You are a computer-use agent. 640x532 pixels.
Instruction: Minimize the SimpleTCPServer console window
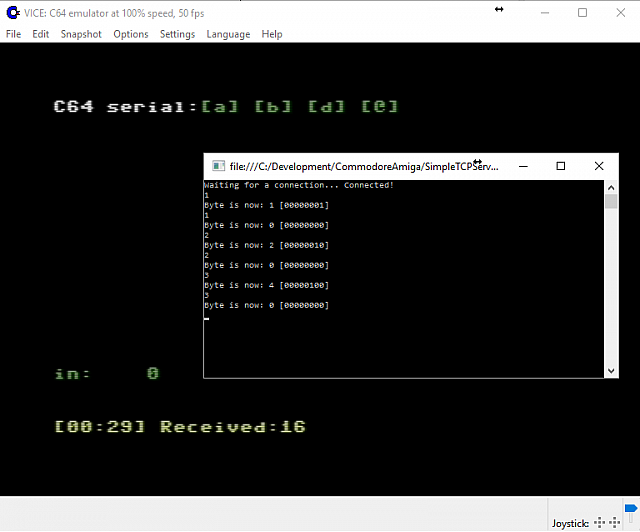coord(523,166)
